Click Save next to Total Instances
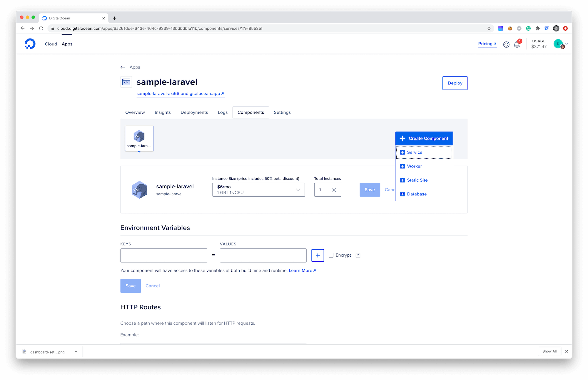Image resolution: width=588 pixels, height=380 pixels. (370, 190)
